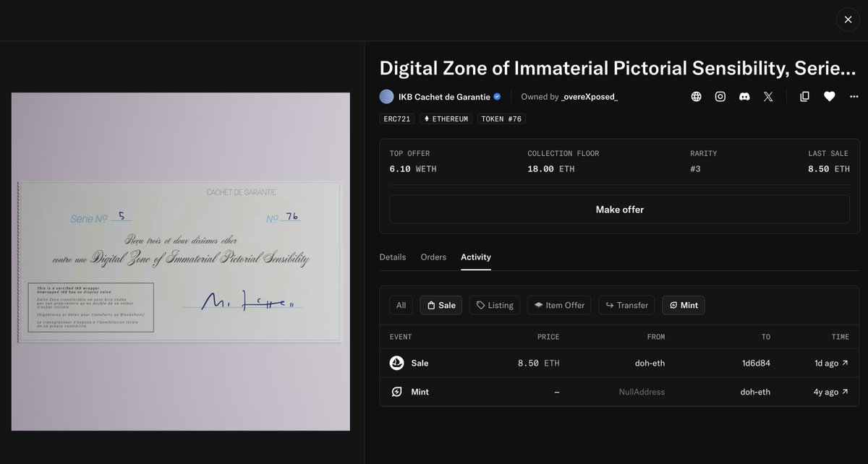The height and width of the screenshot is (464, 868).
Task: Click the blue verified badge
Action: [497, 96]
